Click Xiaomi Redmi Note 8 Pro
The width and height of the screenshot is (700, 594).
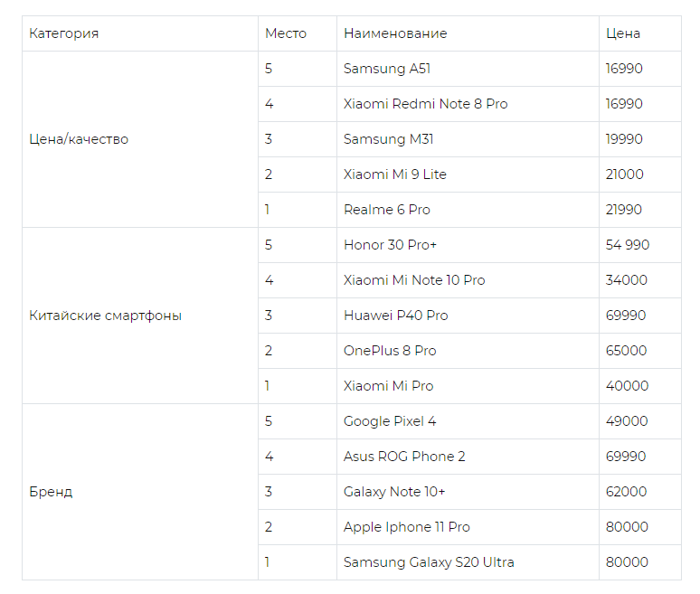click(x=468, y=104)
